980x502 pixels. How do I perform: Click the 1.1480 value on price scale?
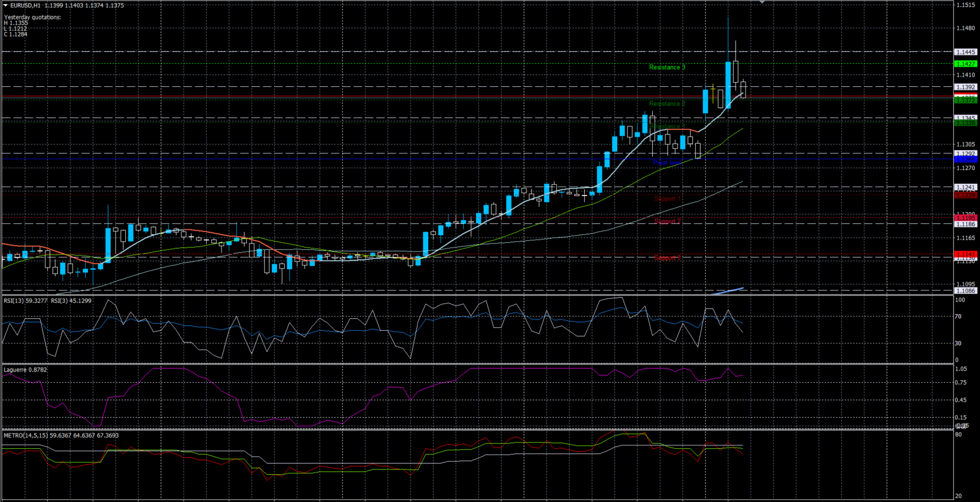[x=966, y=28]
